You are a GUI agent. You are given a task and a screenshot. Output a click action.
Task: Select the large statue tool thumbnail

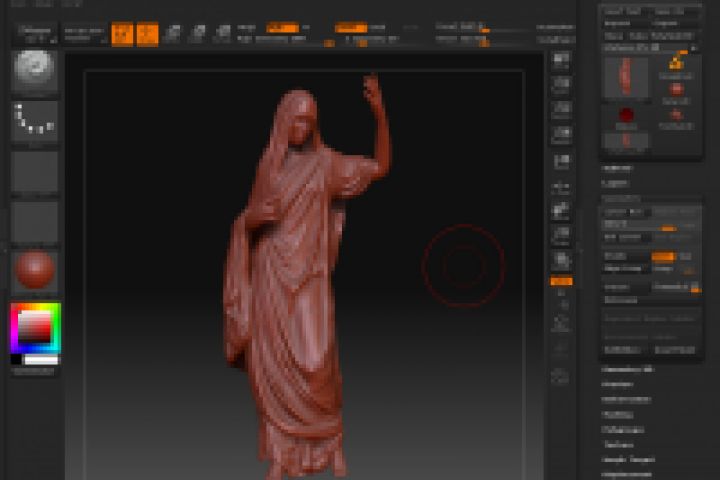click(x=626, y=77)
